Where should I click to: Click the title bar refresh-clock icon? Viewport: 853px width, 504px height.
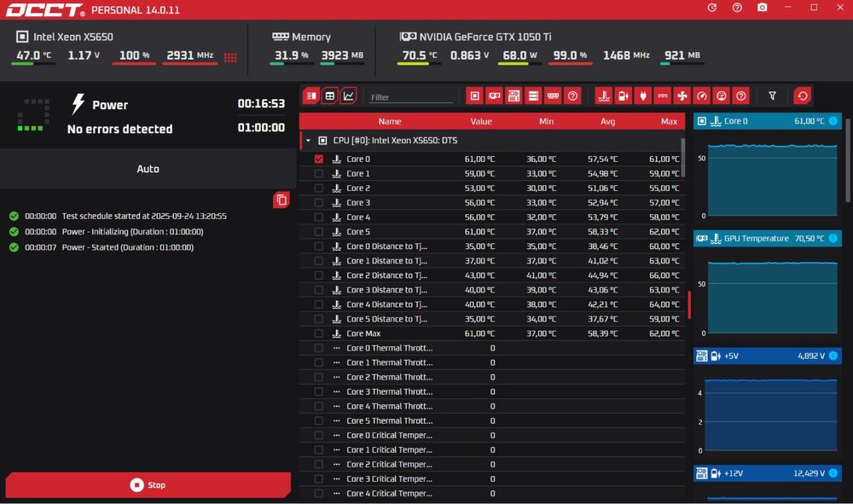712,8
